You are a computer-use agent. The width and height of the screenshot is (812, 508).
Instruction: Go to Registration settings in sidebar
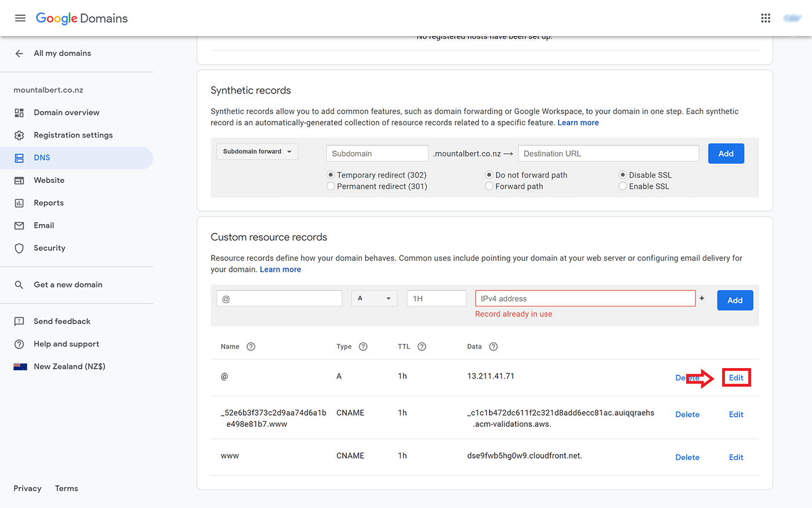pyautogui.click(x=73, y=135)
